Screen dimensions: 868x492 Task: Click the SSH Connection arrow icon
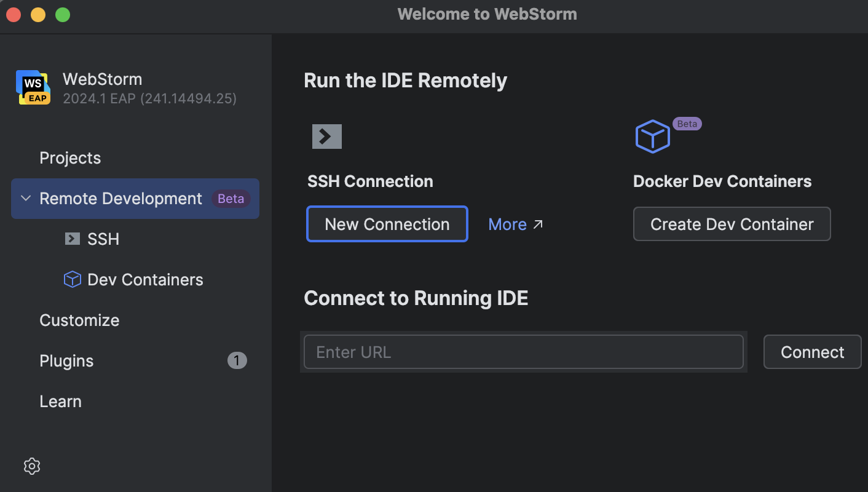click(326, 136)
